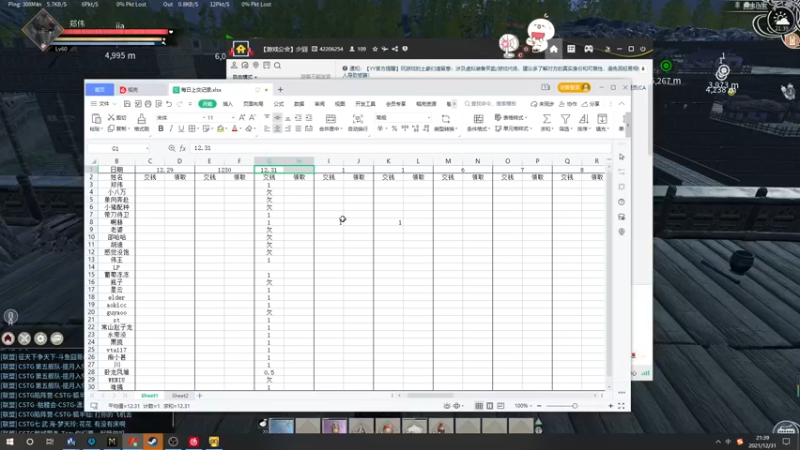Select column G header
Image resolution: width=800 pixels, height=450 pixels.
point(269,161)
